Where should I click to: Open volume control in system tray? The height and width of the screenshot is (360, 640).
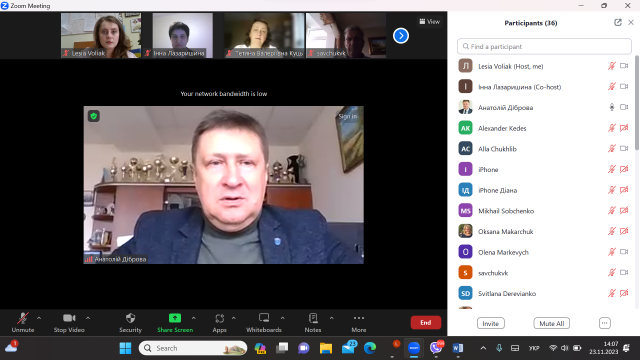tap(564, 348)
